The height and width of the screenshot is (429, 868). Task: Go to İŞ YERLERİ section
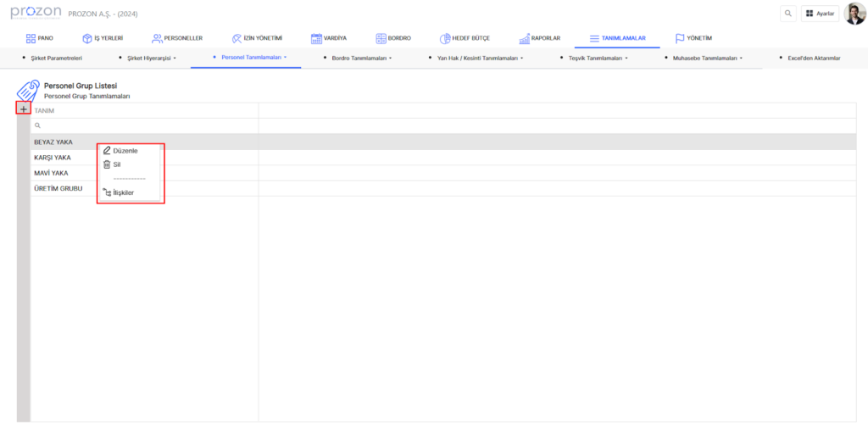click(102, 38)
